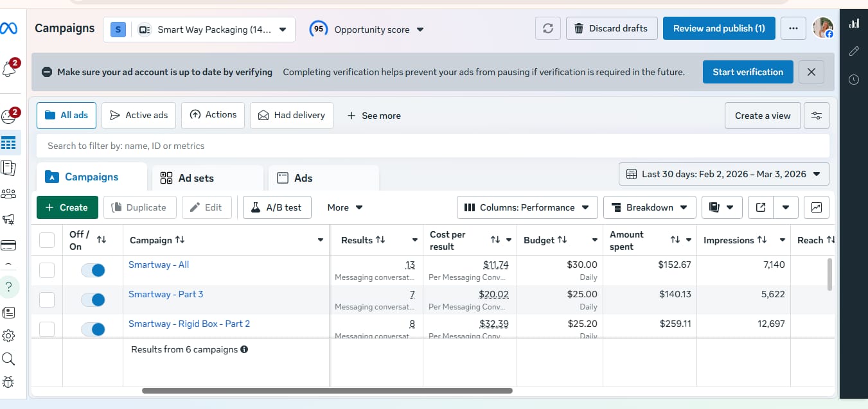Open the Meta logo home icon
The image size is (868, 409).
click(x=9, y=29)
